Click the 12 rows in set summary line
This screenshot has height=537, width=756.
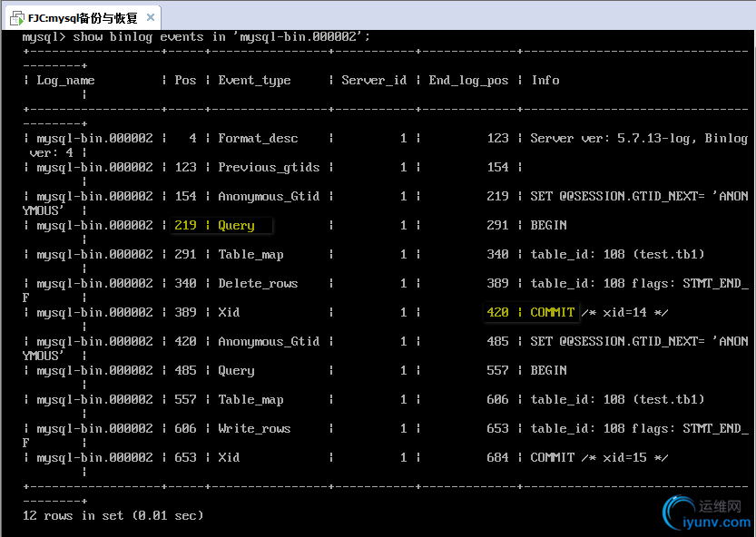point(113,516)
